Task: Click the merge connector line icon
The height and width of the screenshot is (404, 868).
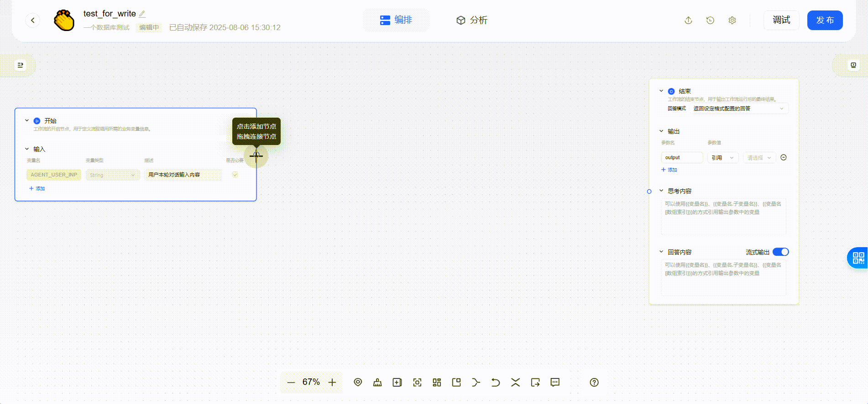Action: [476, 383]
